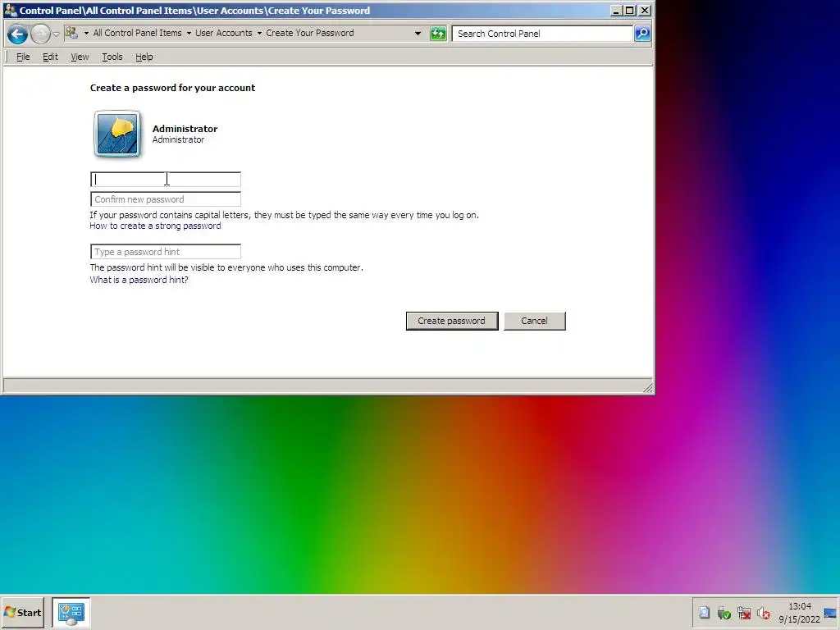Image resolution: width=840 pixels, height=630 pixels.
Task: Click the Create password button
Action: (452, 321)
